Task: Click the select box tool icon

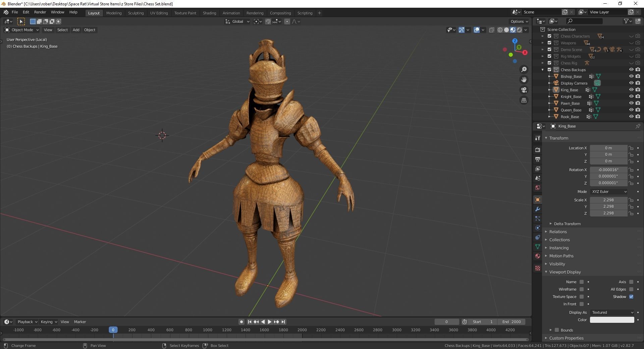Action: 21,21
